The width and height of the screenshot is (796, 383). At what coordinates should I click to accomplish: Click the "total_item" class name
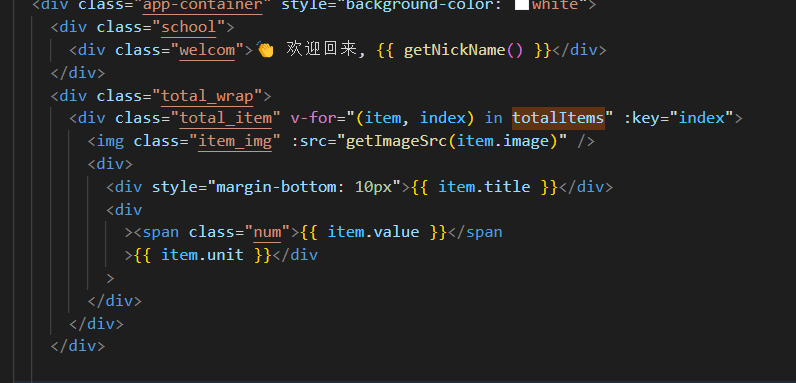tap(225, 118)
